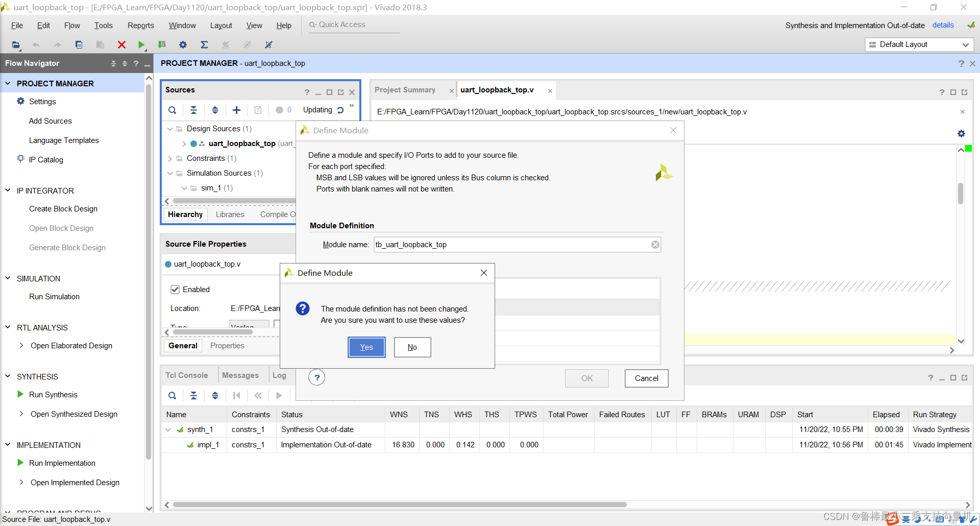Image resolution: width=980 pixels, height=526 pixels.
Task: Switch to the Tcl Console tab
Action: coord(186,375)
